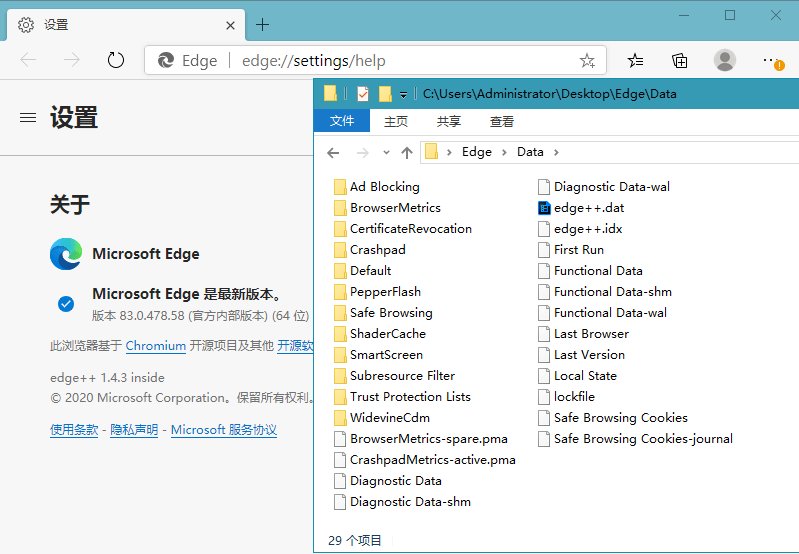Open the user profile avatar
The image size is (799, 554).
point(725,60)
